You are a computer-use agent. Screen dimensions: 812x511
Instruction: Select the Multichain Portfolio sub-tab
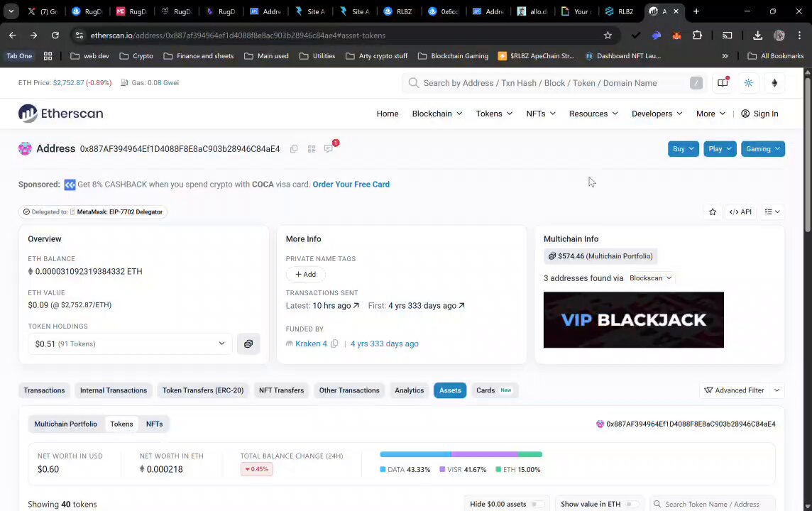pyautogui.click(x=66, y=424)
